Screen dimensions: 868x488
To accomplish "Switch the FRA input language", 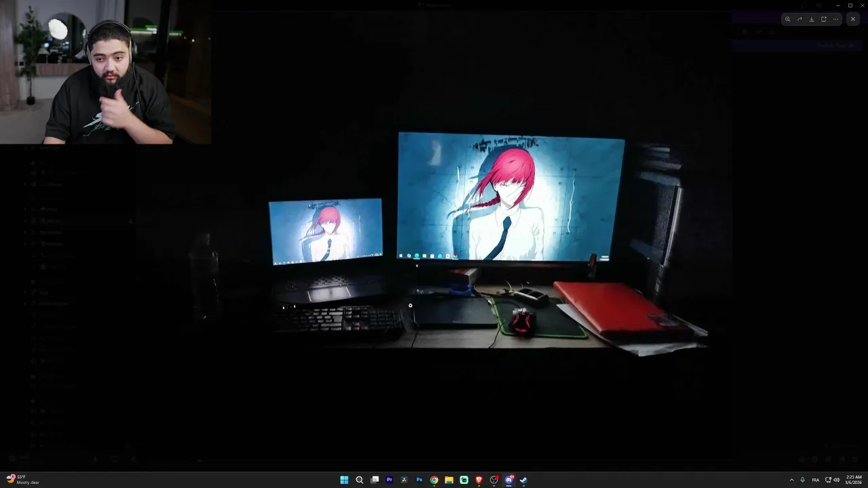I will 816,480.
